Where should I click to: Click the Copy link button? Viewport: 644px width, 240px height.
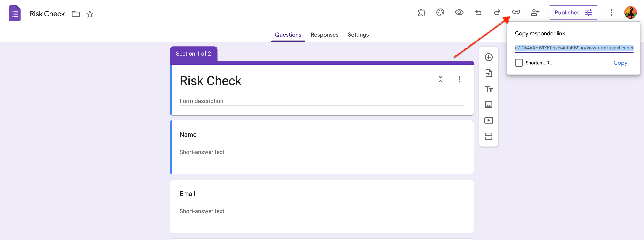click(620, 63)
